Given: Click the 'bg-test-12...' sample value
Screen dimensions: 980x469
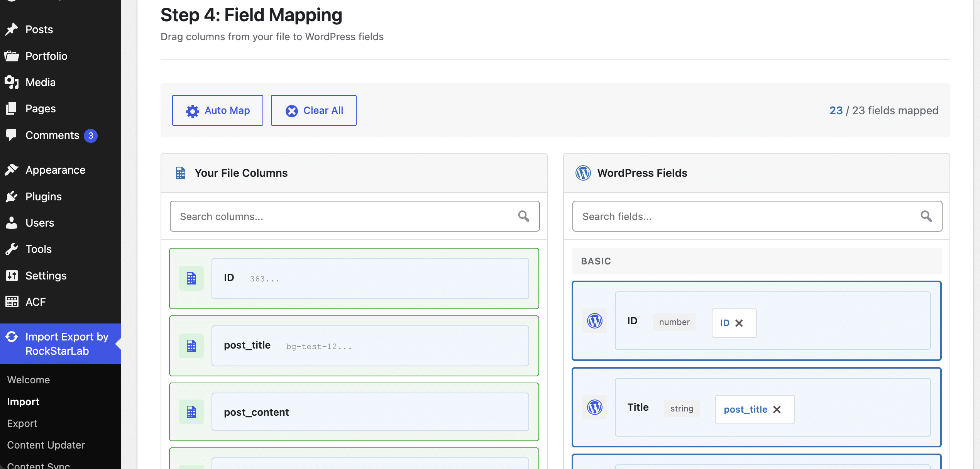Looking at the screenshot, I should [319, 347].
